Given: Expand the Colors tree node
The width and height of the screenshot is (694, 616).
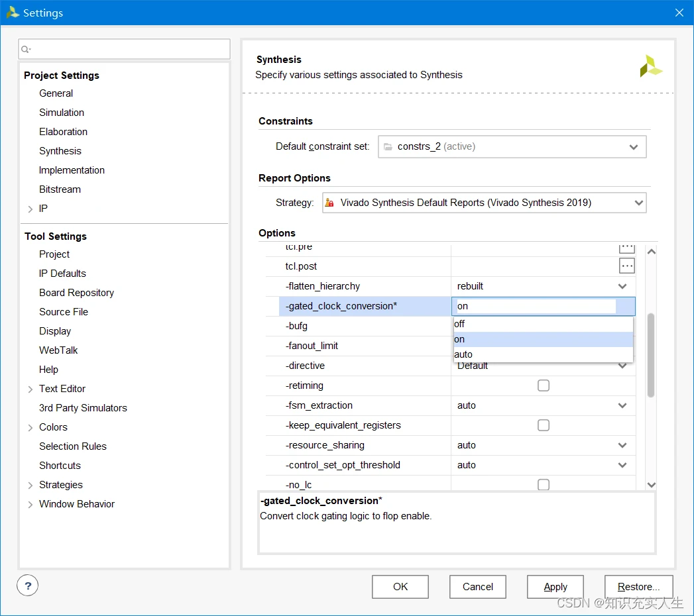Looking at the screenshot, I should tap(30, 428).
